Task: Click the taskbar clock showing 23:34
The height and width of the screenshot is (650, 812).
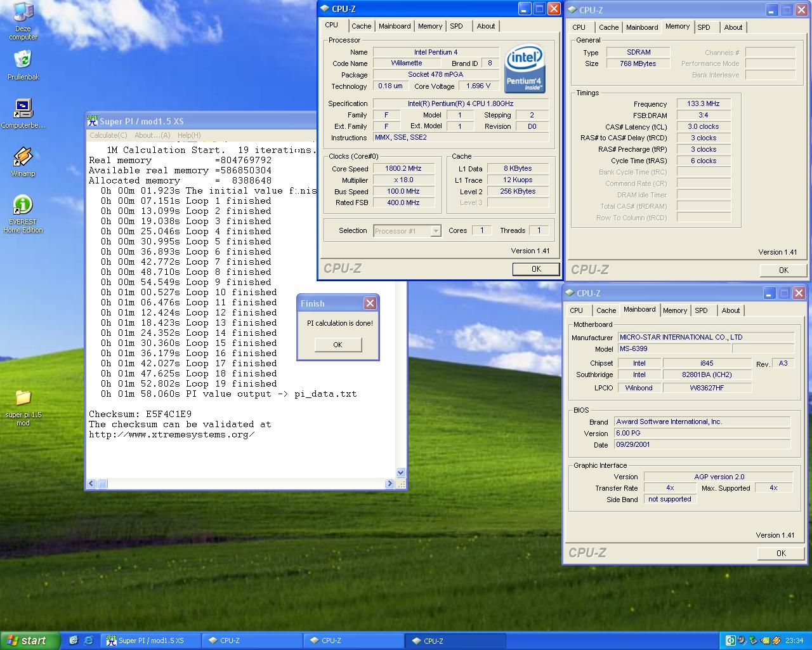Action: [794, 640]
